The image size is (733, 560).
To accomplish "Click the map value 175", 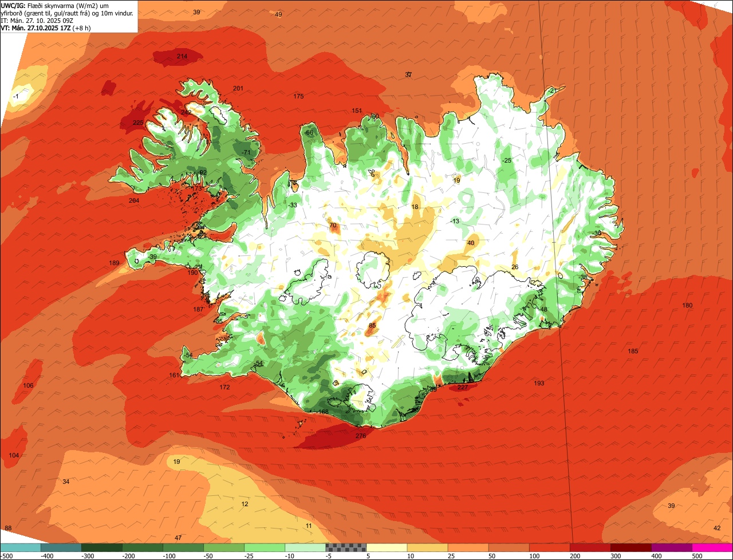I will [x=298, y=97].
